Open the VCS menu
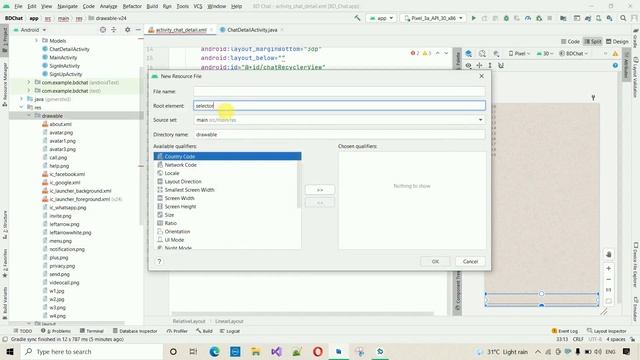Screen dimensions: 640x360 (x=198, y=7)
